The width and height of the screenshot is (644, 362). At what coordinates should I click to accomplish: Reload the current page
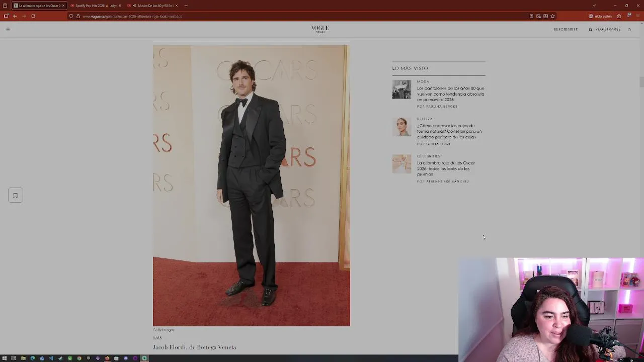pos(33,16)
